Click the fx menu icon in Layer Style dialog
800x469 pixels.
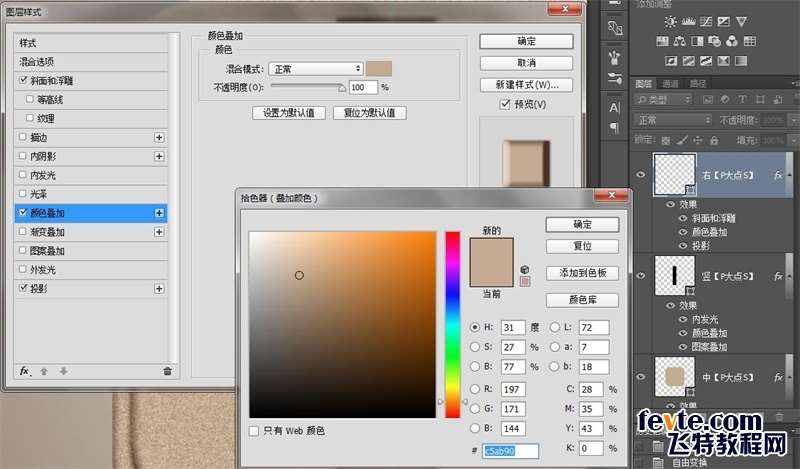tap(25, 371)
